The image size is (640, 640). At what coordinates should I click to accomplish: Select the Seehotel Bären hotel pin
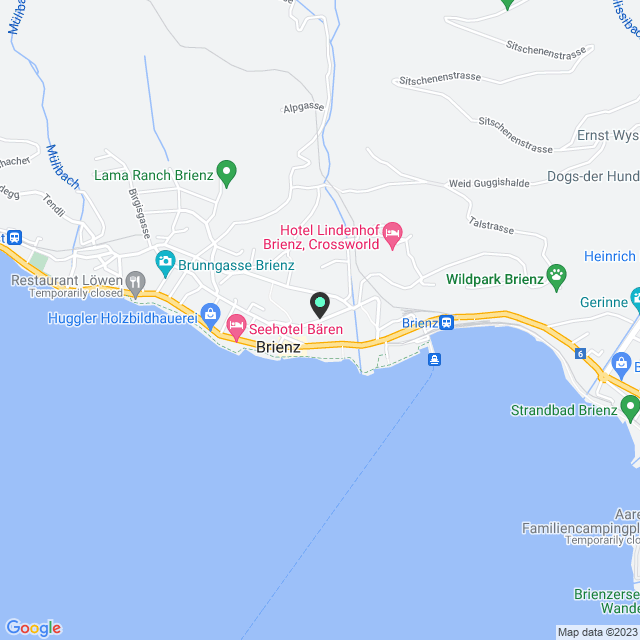pos(236,327)
